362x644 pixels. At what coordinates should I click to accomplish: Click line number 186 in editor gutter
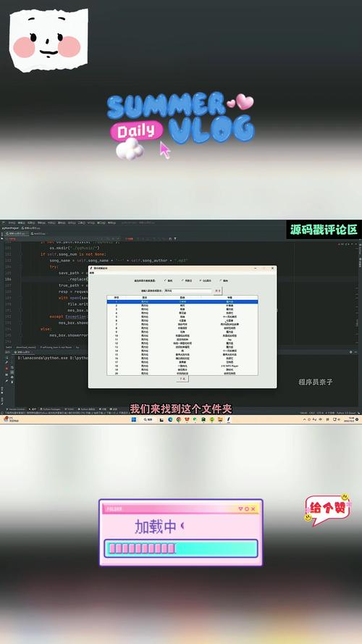click(8, 279)
